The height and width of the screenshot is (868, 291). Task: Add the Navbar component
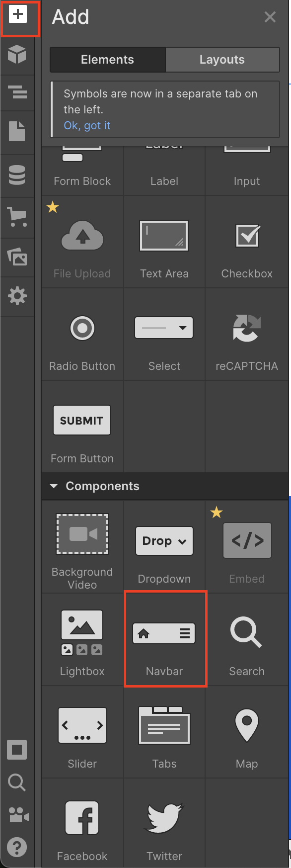[164, 639]
